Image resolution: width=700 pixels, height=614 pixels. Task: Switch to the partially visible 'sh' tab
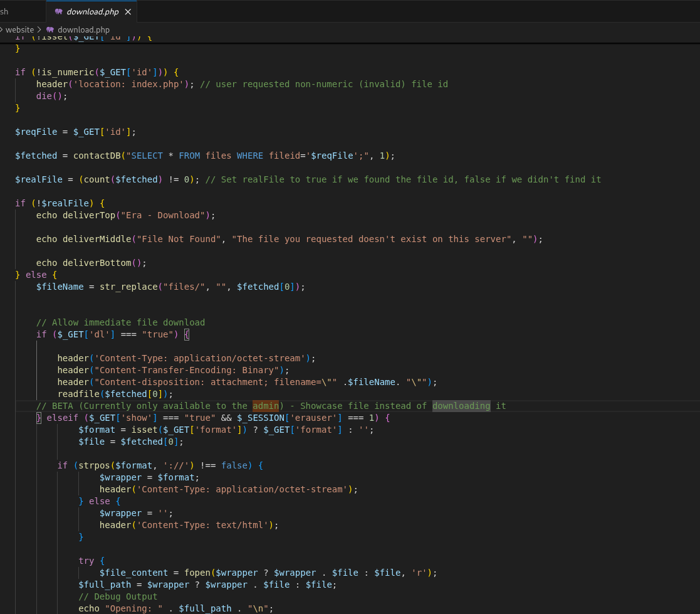[4, 12]
